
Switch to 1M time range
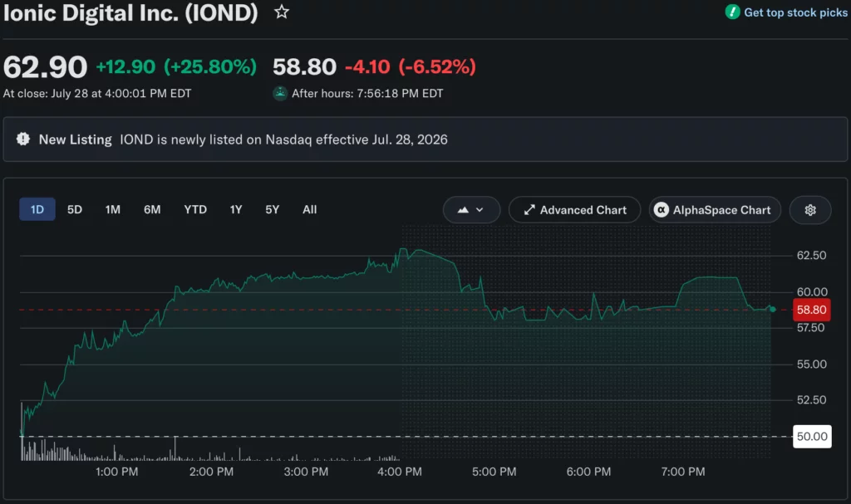tap(112, 209)
